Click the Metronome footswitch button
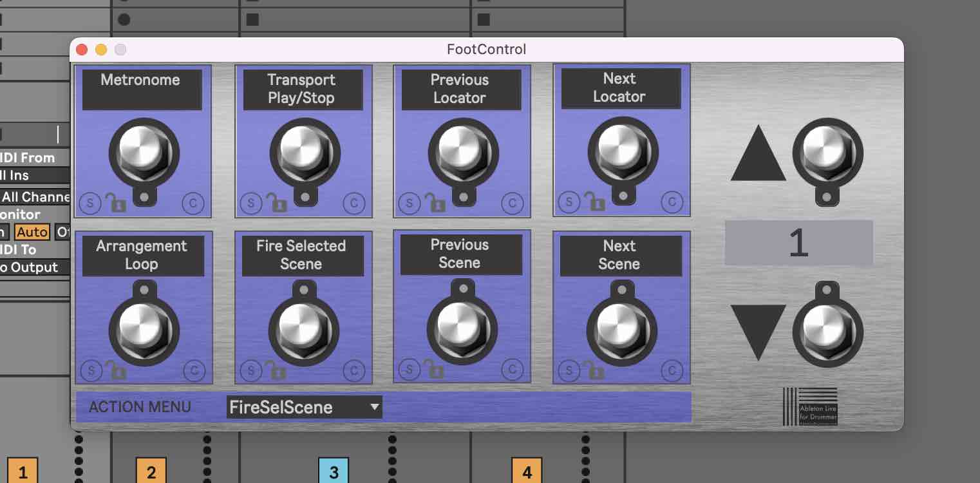This screenshot has width=980, height=483. point(144,153)
